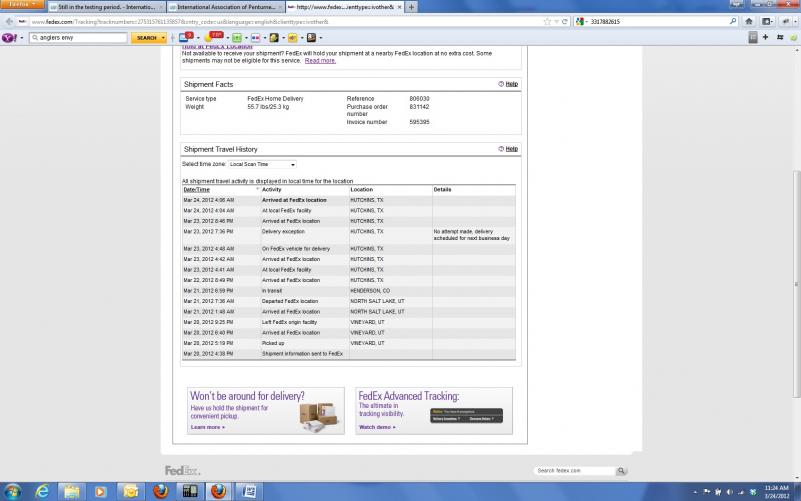Viewport: 801px width, 501px height.
Task: Open the orange Firefox menu button
Action: [x=21, y=4]
